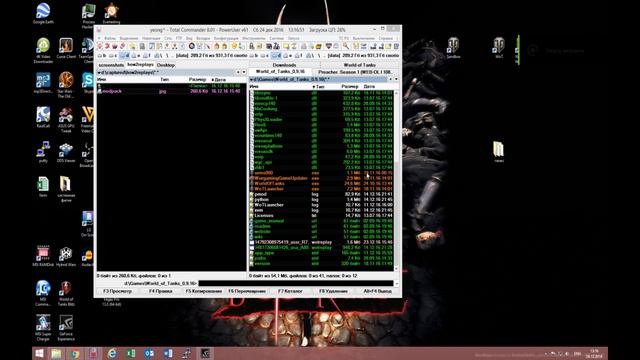Click the F6 Перемещение button
This screenshot has height=360, width=640.
[x=247, y=291]
